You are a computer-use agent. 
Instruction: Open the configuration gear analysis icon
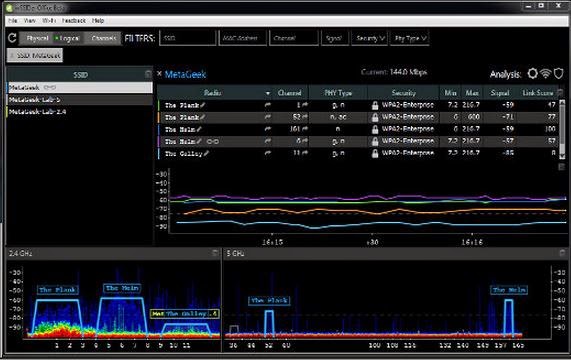point(532,74)
